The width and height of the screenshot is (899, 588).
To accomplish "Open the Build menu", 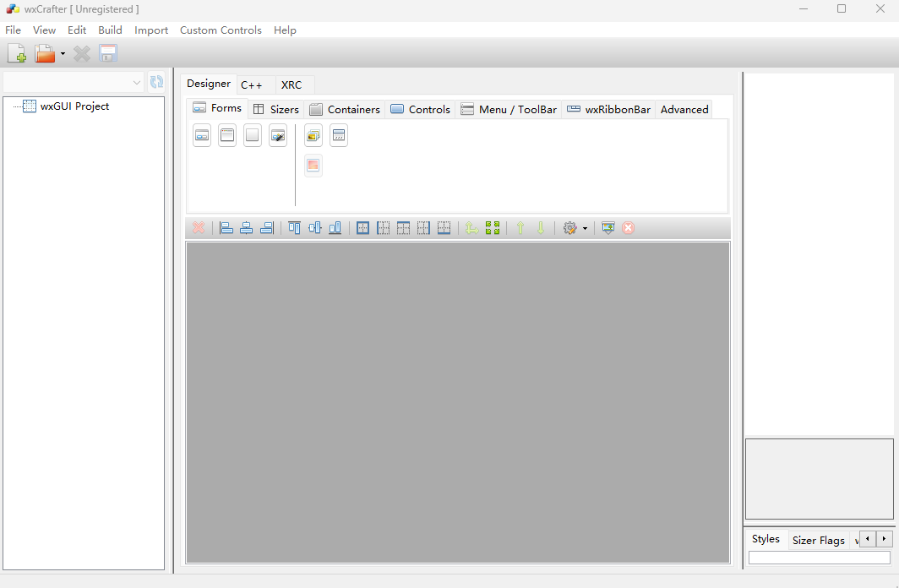I will click(x=110, y=30).
